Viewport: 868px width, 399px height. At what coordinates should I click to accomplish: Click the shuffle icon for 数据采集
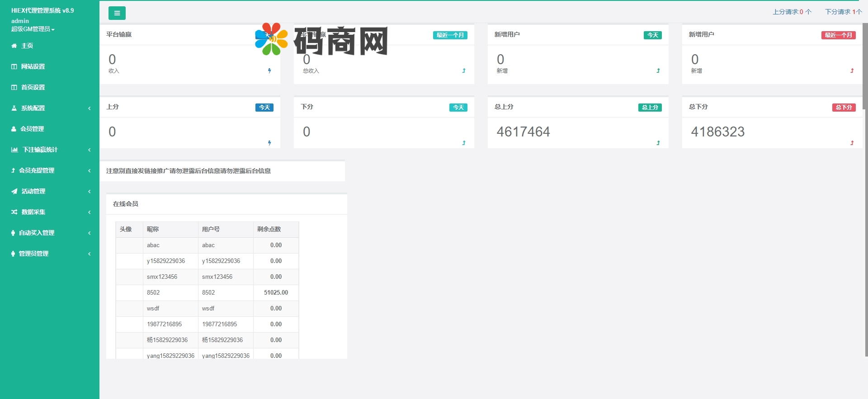point(14,212)
